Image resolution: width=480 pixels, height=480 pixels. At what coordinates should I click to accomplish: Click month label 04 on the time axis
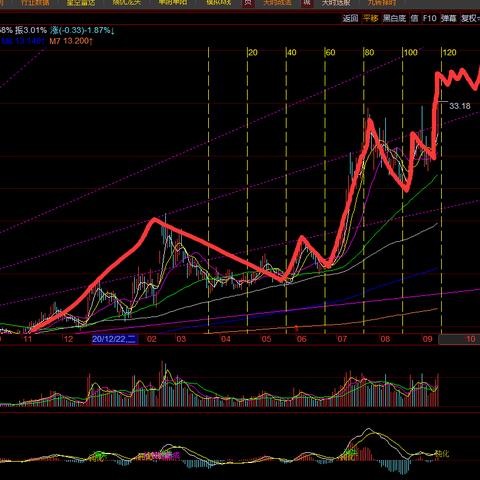[x=226, y=339]
